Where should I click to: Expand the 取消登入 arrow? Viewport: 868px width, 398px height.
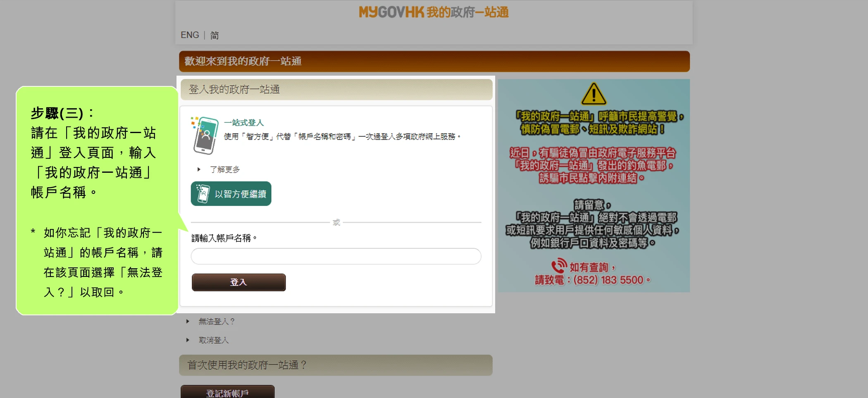(188, 340)
